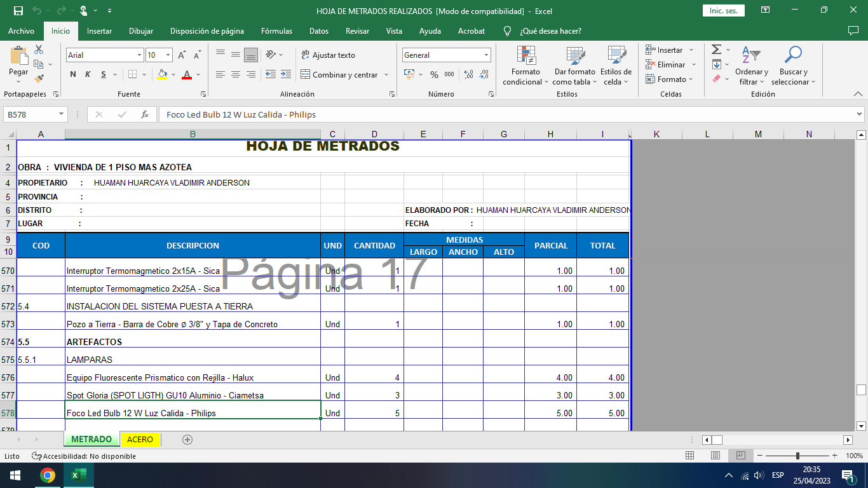Expand Combinar y centrar options arrow
Viewport: 868px width, 488px height.
point(386,75)
